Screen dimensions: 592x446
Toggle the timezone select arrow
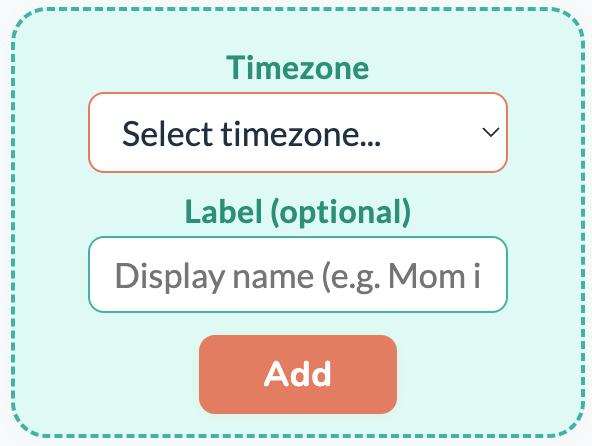[x=490, y=132]
